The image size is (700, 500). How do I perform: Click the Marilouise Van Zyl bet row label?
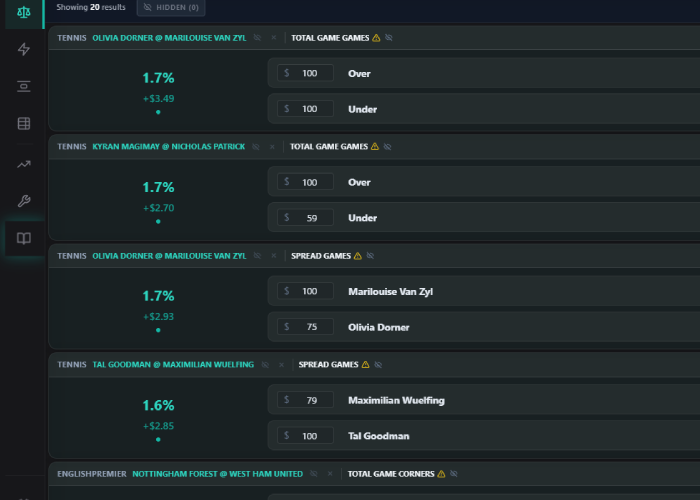coord(391,292)
